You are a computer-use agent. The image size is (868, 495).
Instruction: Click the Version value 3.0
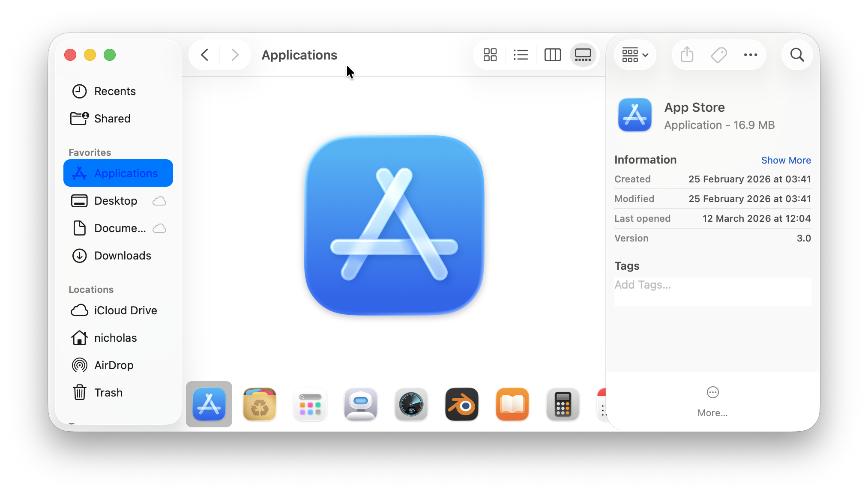coord(804,238)
